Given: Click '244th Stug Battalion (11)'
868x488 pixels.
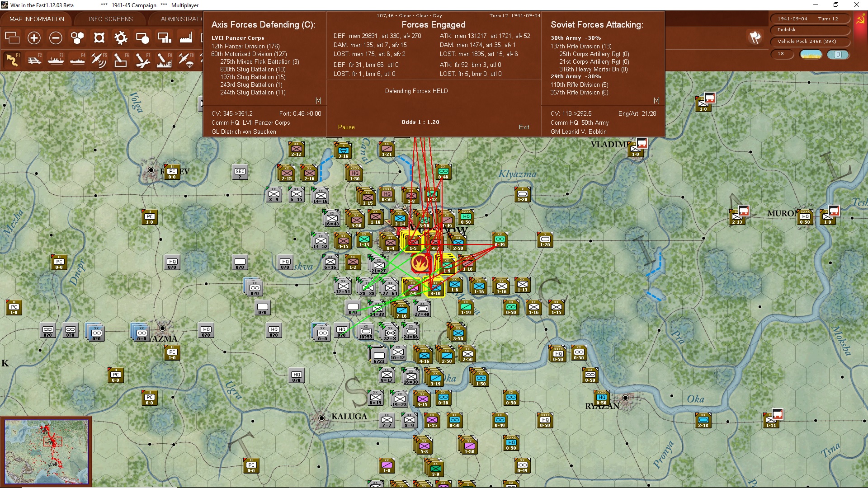Looking at the screenshot, I should click(253, 92).
